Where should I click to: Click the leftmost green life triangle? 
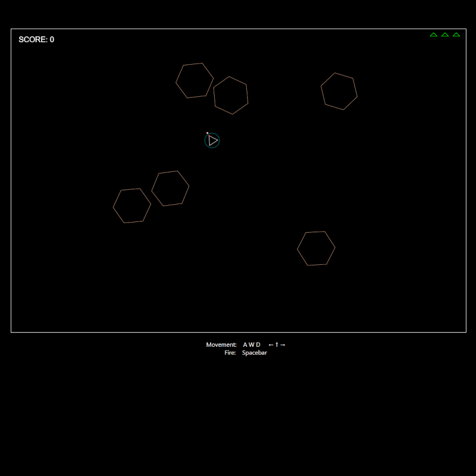tap(434, 35)
